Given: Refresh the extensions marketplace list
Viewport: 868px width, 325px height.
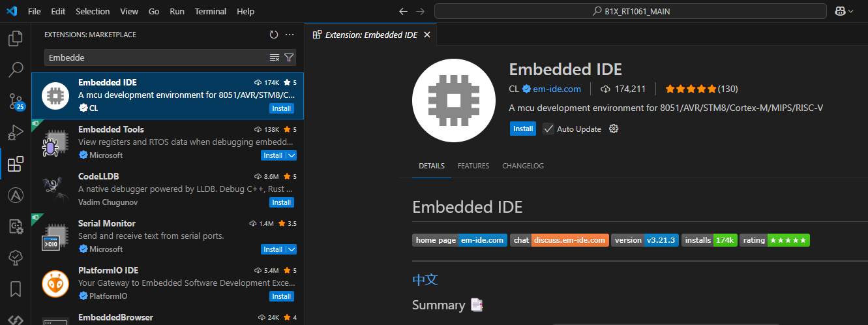Looking at the screenshot, I should (x=274, y=35).
